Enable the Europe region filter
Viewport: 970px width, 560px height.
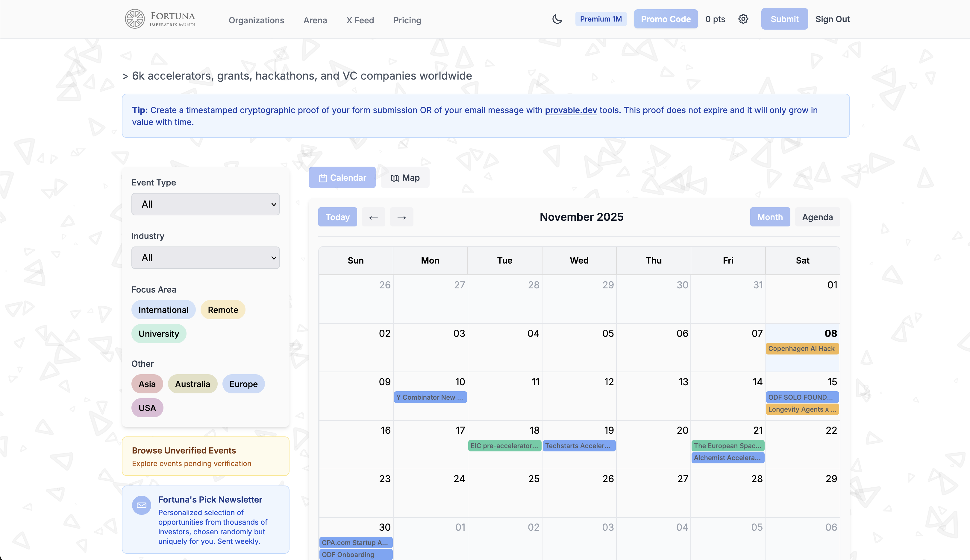243,384
